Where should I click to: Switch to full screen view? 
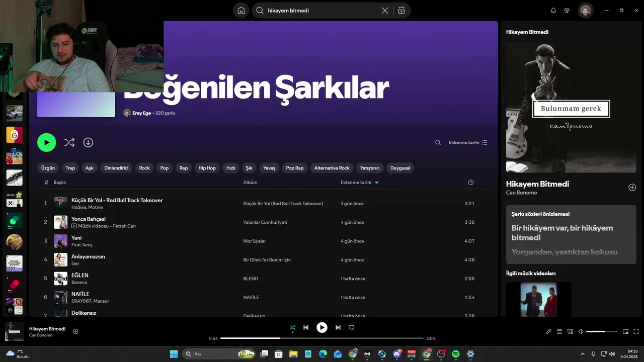pyautogui.click(x=636, y=331)
